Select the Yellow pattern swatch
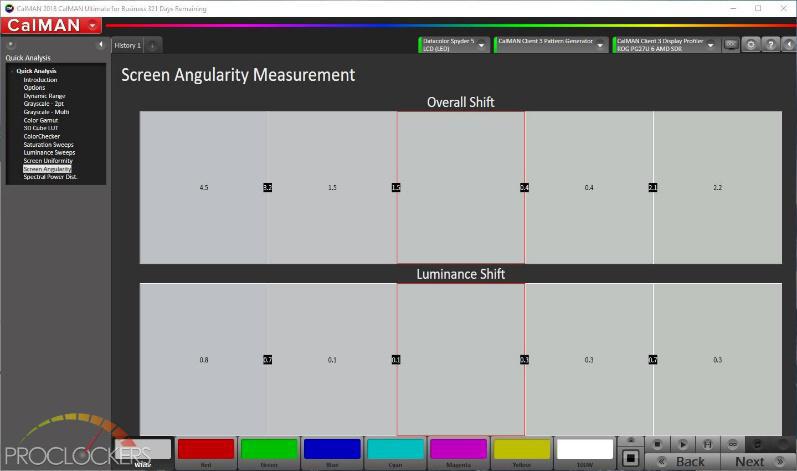The width and height of the screenshot is (797, 471). [x=522, y=453]
